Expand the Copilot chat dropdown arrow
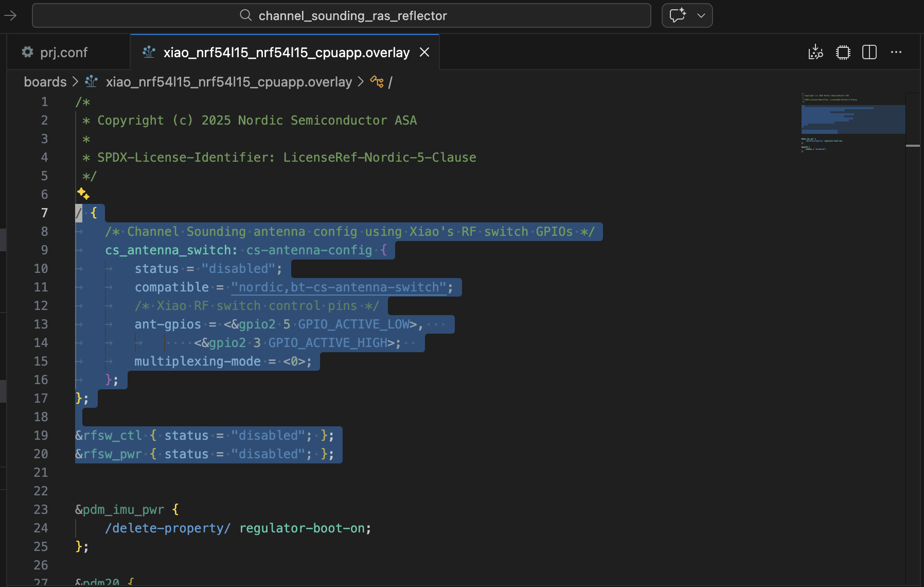 click(x=701, y=15)
